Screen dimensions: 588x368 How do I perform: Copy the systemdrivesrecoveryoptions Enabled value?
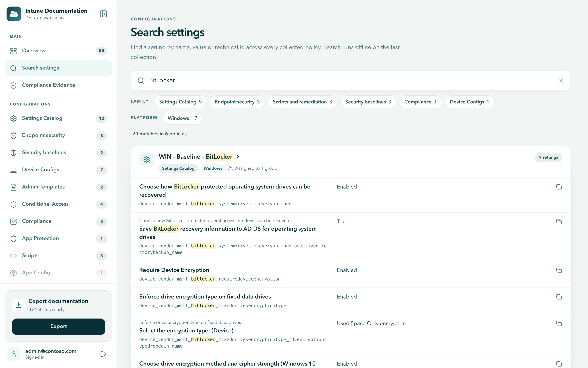coord(559,187)
